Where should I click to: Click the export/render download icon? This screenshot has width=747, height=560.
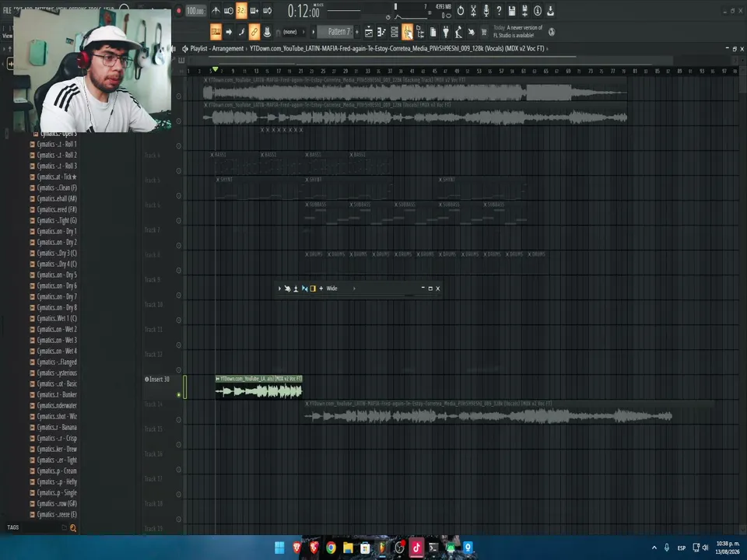550,10
